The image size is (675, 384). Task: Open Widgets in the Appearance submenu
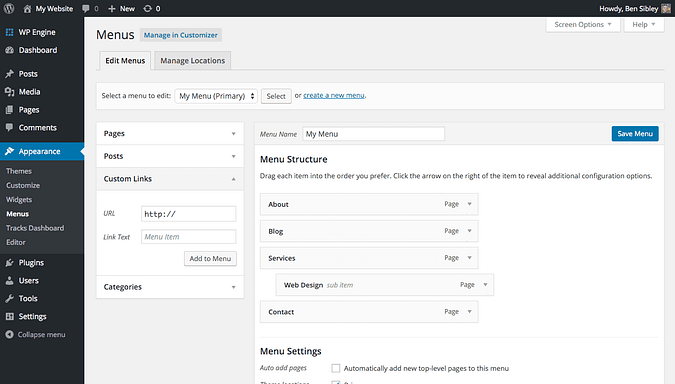[19, 199]
